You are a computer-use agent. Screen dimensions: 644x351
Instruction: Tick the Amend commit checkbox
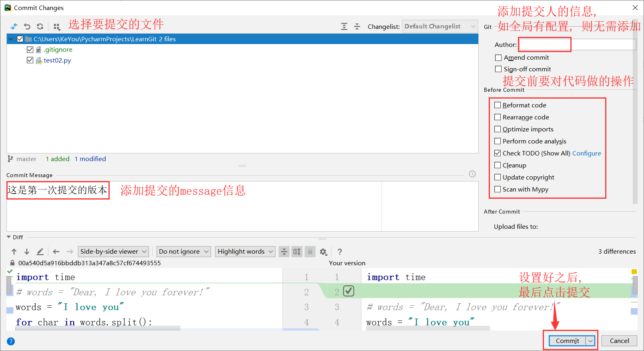click(498, 58)
